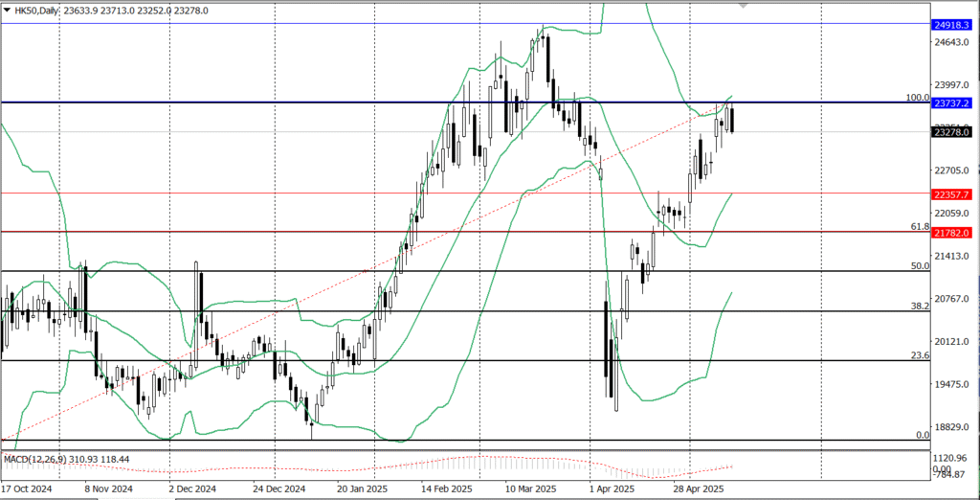Select the blue 24918.3 price label
Viewport: 980px width, 500px height.
(x=951, y=24)
